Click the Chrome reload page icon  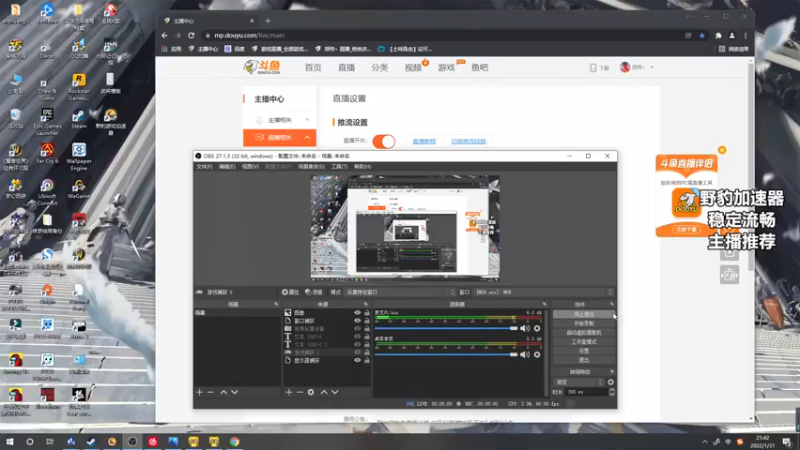point(191,35)
